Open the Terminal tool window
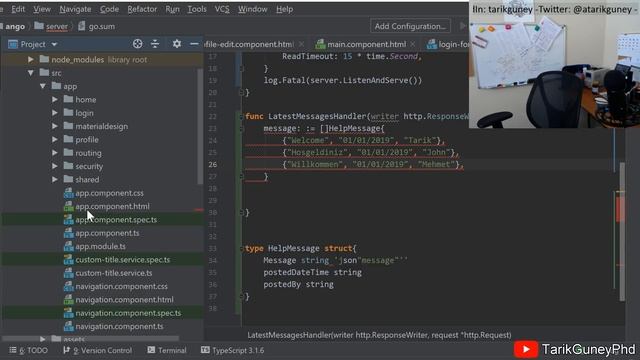Viewport: 640px width, 360px height. tap(167, 350)
